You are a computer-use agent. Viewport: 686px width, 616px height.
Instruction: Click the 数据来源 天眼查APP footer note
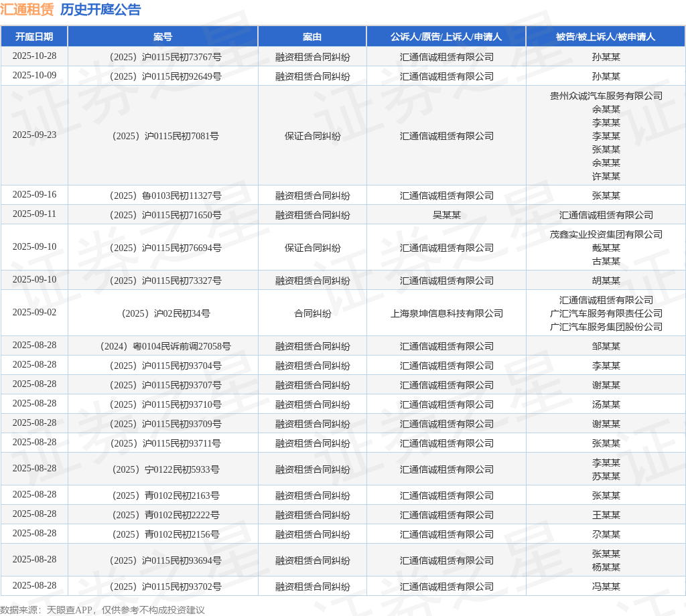(102, 610)
